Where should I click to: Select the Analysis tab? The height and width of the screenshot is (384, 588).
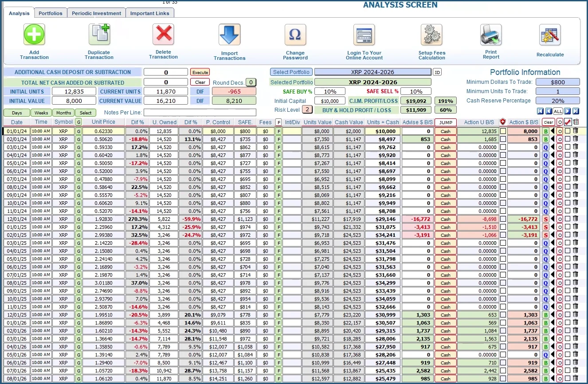[19, 13]
